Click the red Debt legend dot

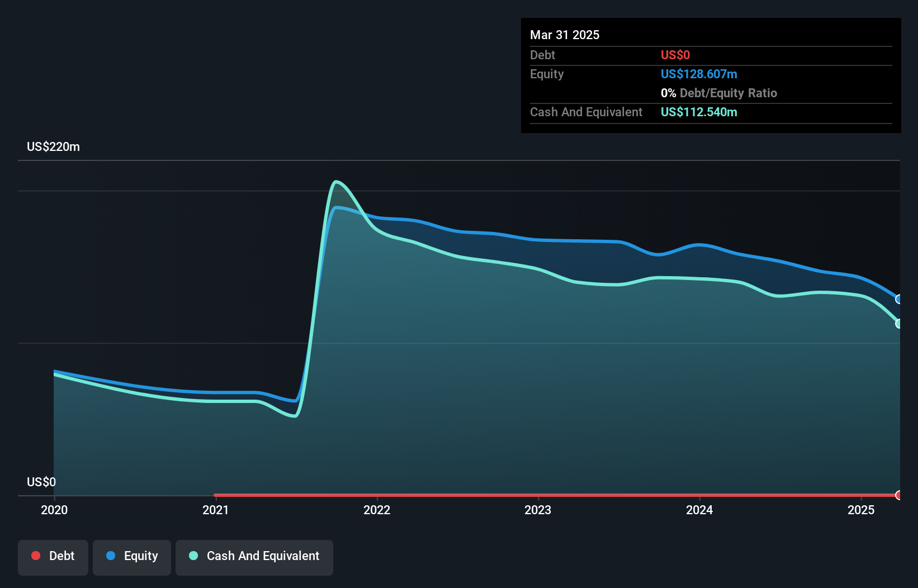click(x=36, y=556)
